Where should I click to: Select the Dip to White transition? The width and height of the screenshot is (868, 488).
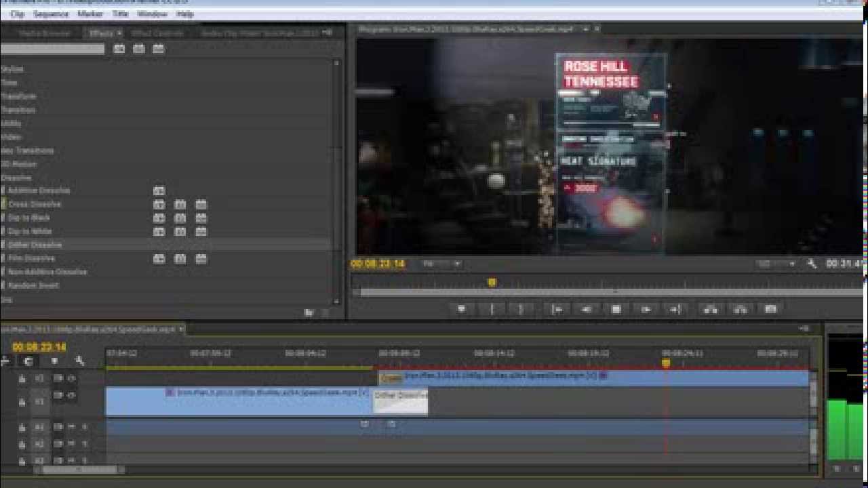coord(29,232)
